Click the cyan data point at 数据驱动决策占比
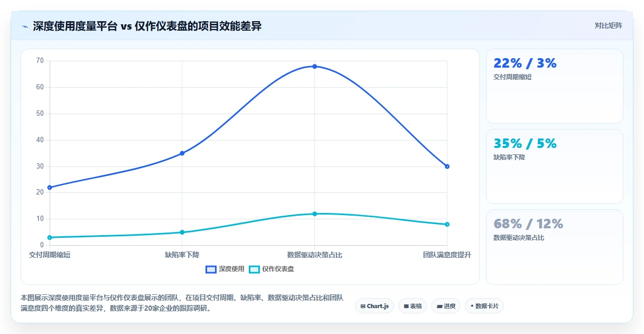The image size is (644, 334). (314, 214)
